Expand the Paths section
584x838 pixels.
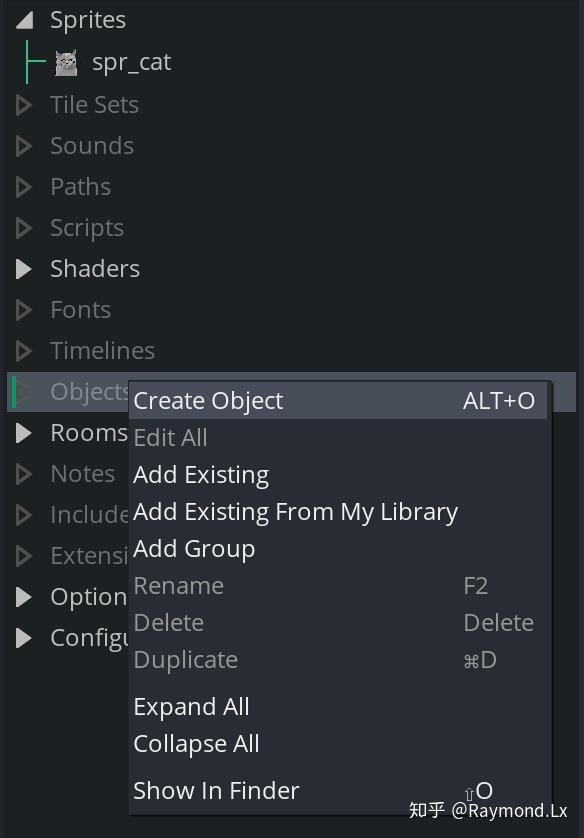[22, 186]
